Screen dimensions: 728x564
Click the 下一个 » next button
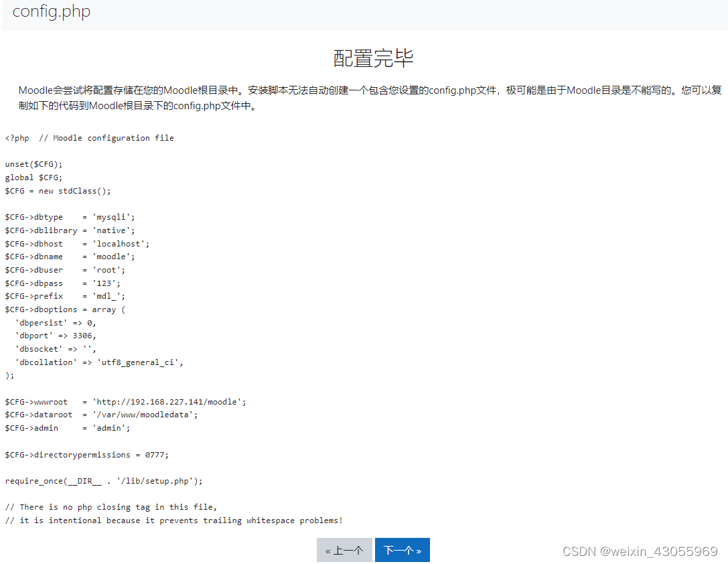click(402, 550)
